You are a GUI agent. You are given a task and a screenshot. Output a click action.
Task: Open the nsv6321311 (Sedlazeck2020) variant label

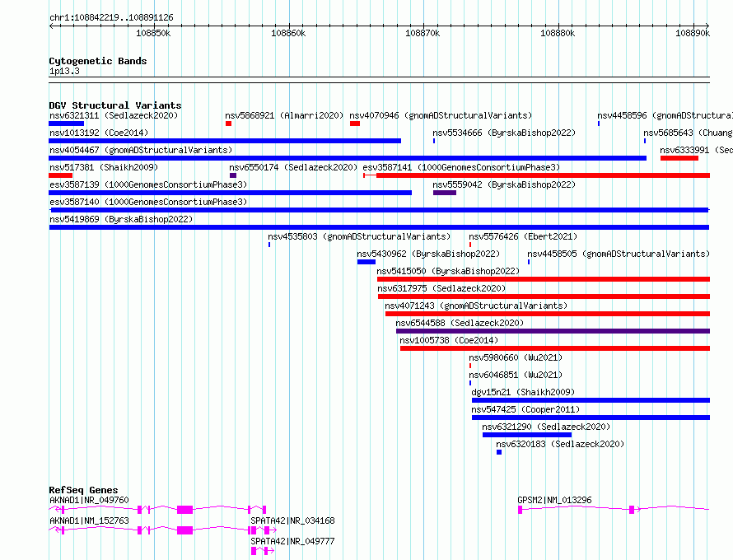114,115
